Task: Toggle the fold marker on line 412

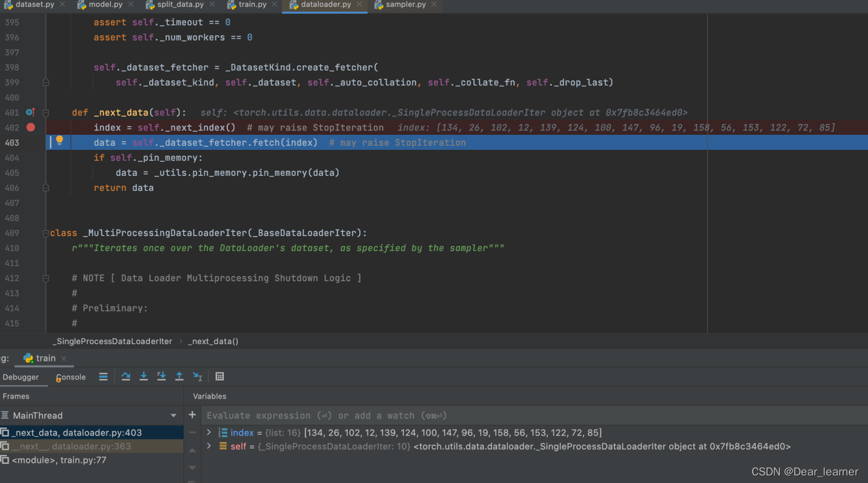Action: click(x=46, y=278)
